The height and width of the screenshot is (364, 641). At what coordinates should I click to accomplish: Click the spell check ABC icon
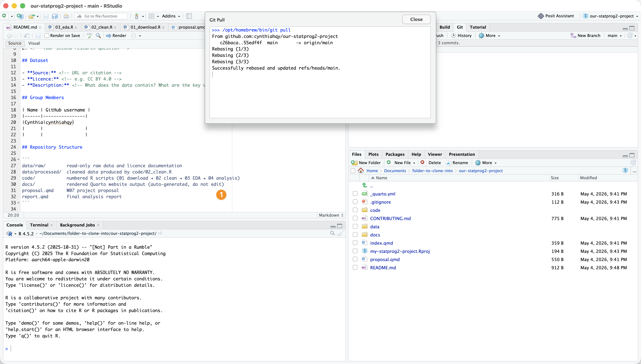[89, 36]
